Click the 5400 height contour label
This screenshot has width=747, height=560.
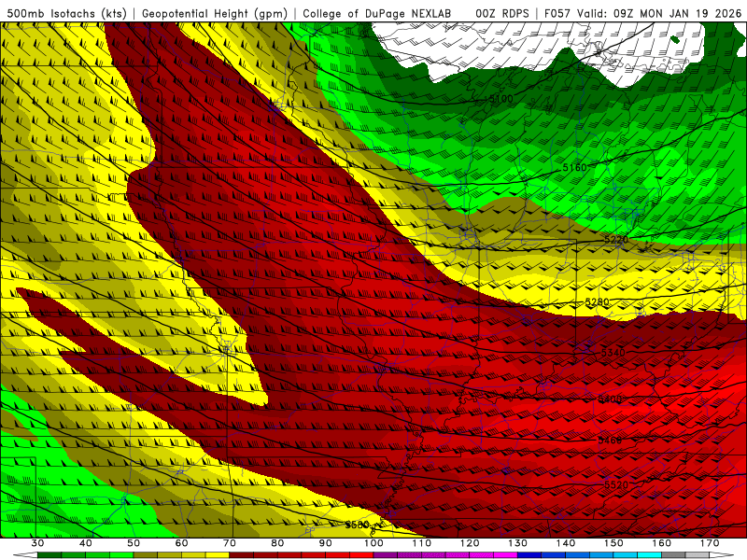tap(610, 399)
